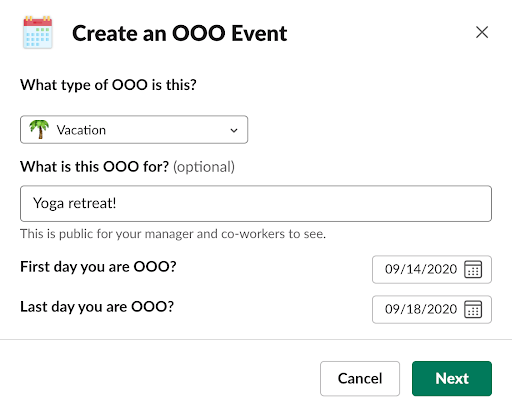Select the Vacation text in the type dropdown
The image size is (512, 410).
pos(81,130)
